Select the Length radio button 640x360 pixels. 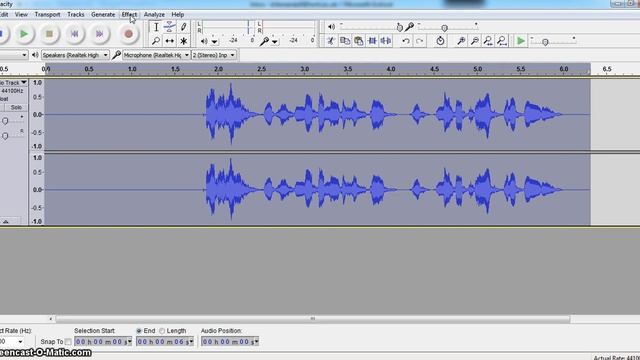point(162,331)
